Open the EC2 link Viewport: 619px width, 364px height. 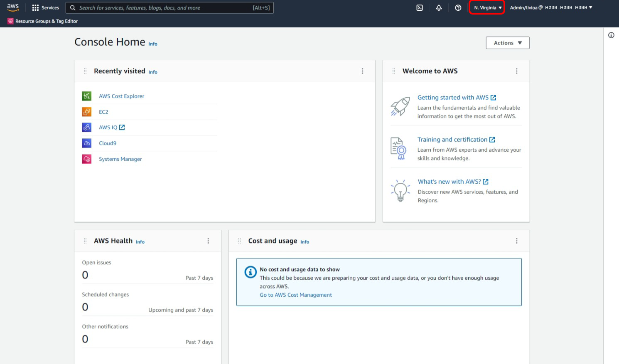pyautogui.click(x=103, y=112)
